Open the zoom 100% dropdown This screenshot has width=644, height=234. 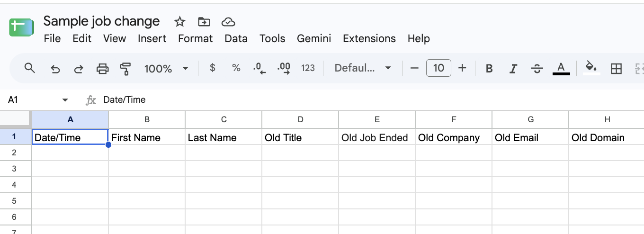point(166,69)
